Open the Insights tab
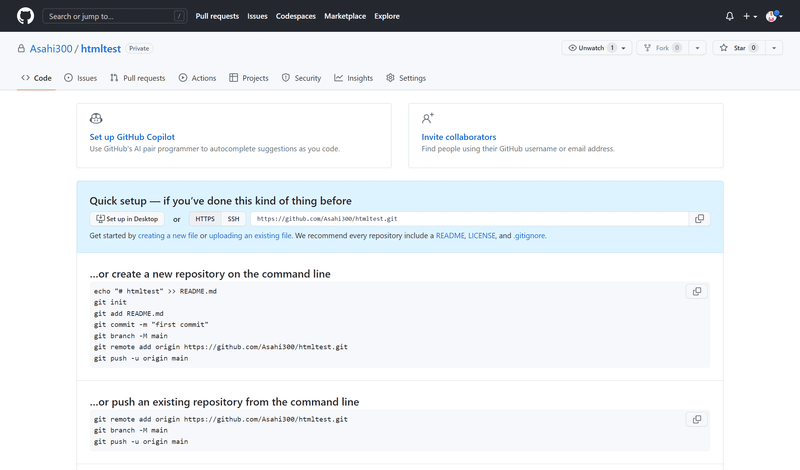This screenshot has height=470, width=800. pyautogui.click(x=354, y=78)
